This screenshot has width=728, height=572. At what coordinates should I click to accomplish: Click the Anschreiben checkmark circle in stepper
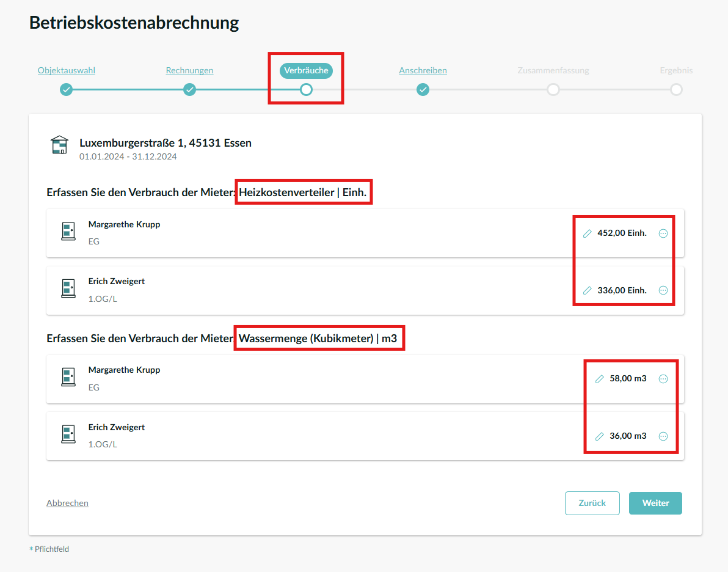[423, 90]
